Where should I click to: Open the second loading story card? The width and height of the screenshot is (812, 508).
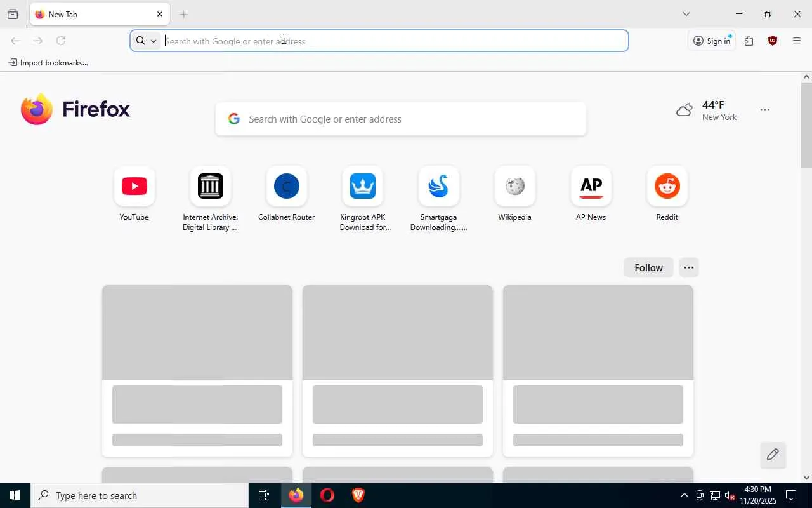[x=398, y=371]
